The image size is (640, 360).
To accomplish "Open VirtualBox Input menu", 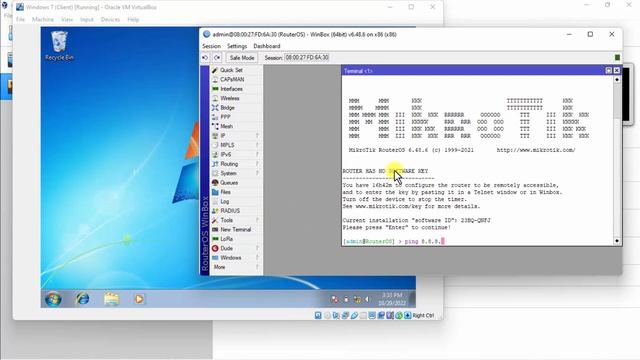I will pos(87,20).
